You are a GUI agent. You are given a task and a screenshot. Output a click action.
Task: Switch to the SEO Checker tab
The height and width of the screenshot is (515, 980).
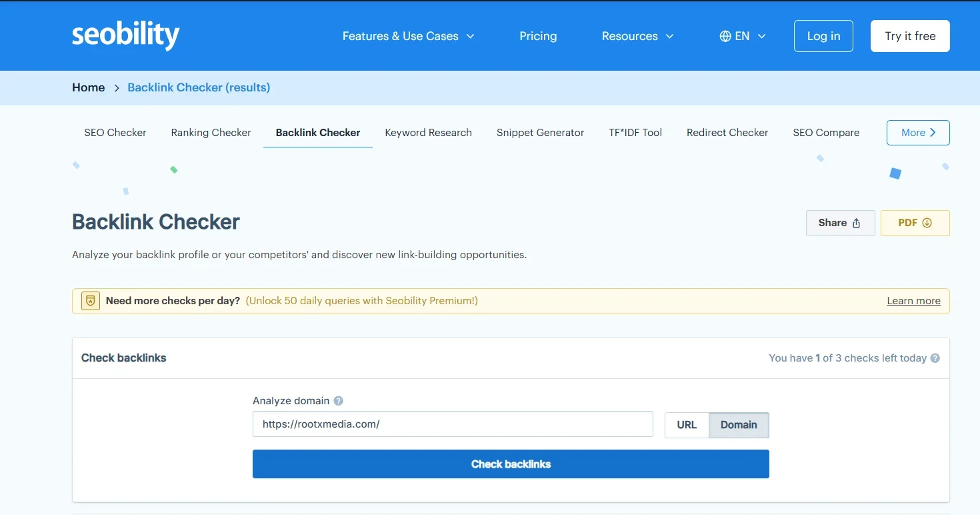115,133
